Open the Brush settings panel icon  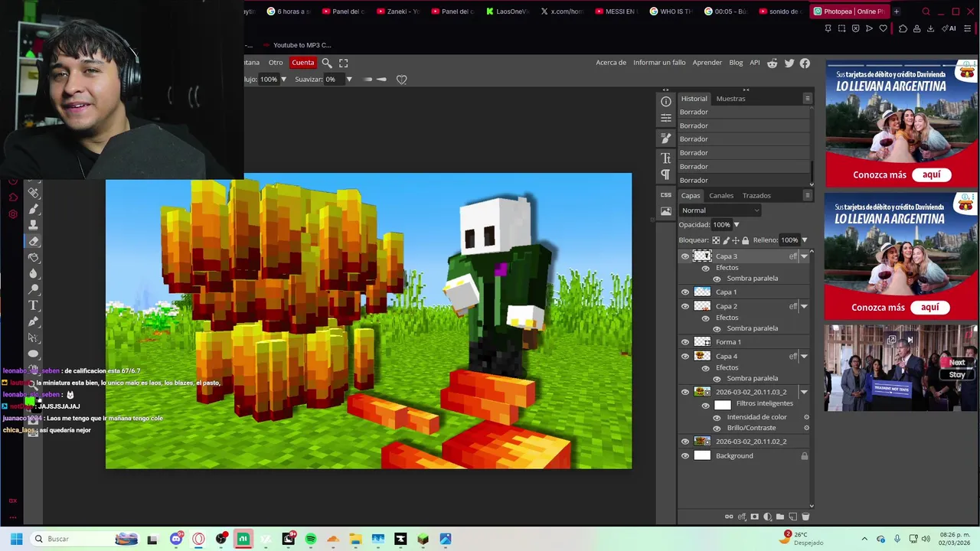click(666, 139)
